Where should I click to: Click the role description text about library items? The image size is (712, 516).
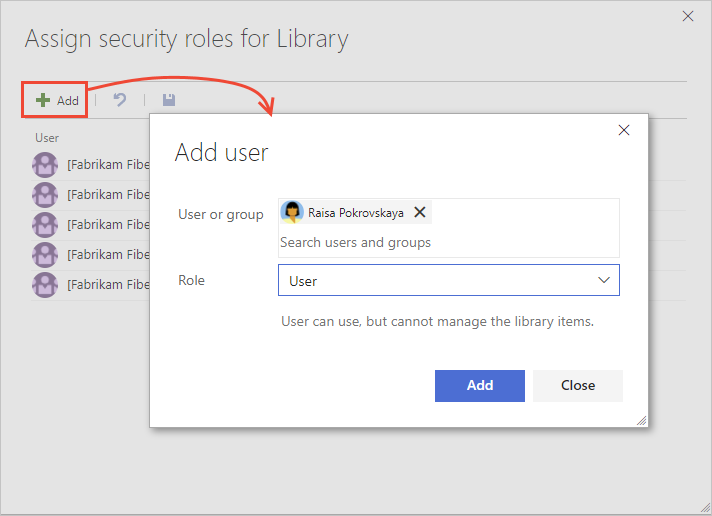(x=437, y=322)
